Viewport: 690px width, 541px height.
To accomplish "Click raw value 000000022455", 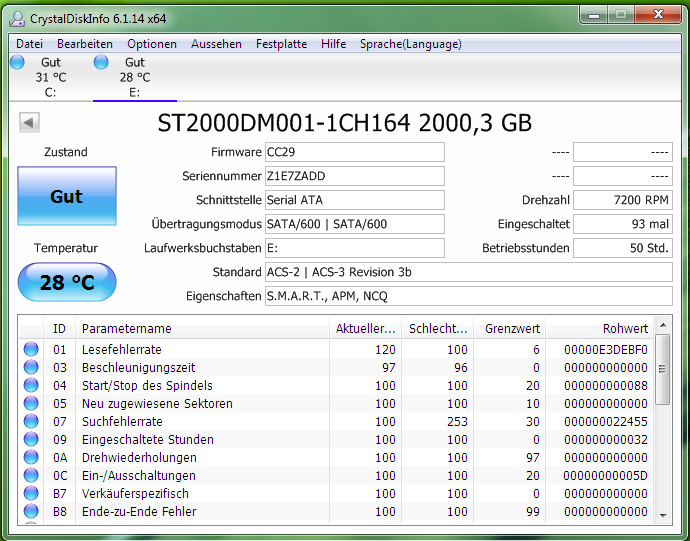I will [x=606, y=422].
